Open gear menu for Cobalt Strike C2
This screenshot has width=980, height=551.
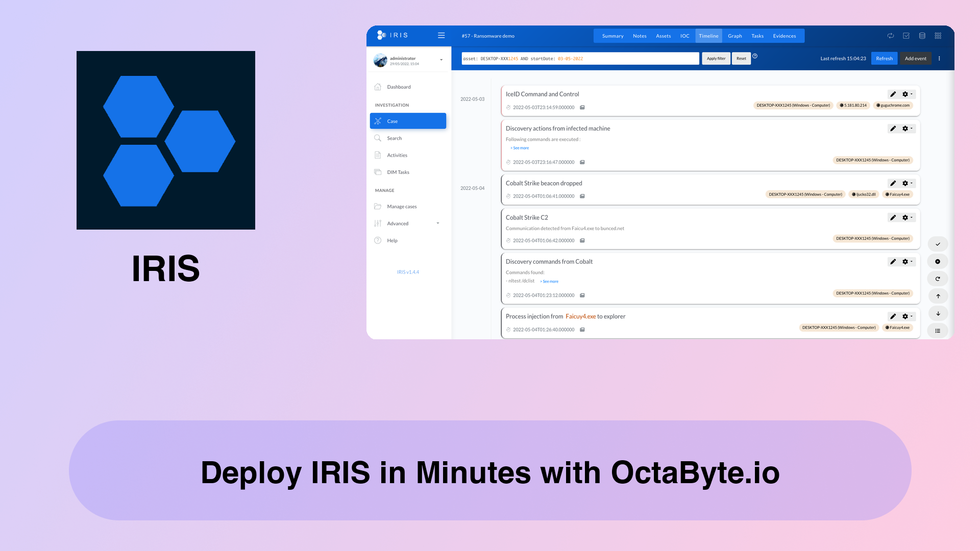coord(908,217)
